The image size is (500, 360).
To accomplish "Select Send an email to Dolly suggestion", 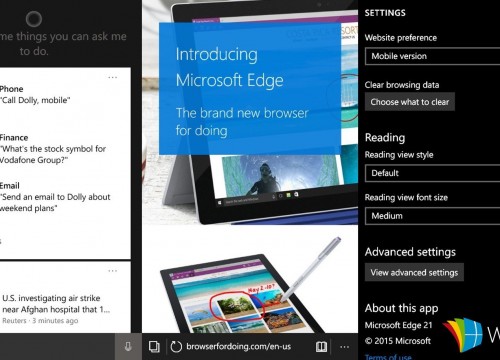I will click(55, 202).
